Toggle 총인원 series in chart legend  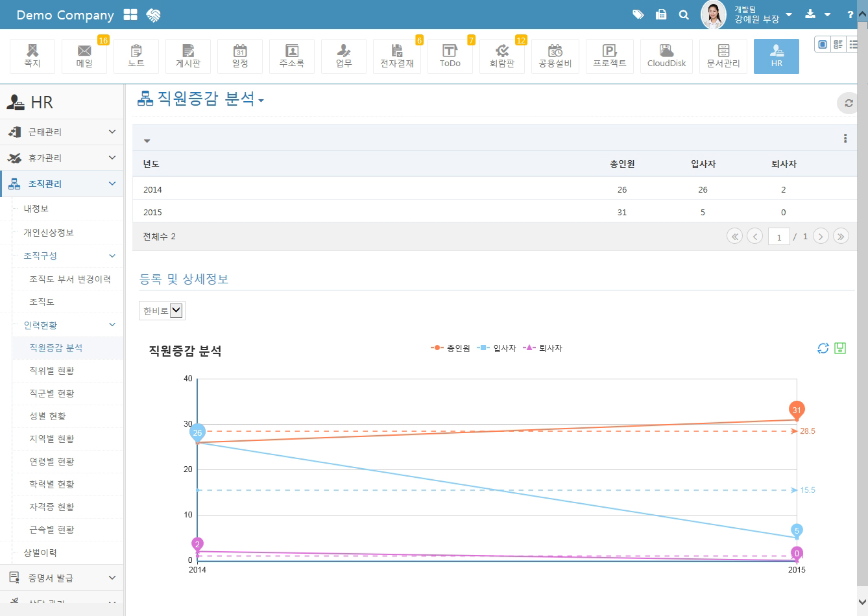coord(450,348)
